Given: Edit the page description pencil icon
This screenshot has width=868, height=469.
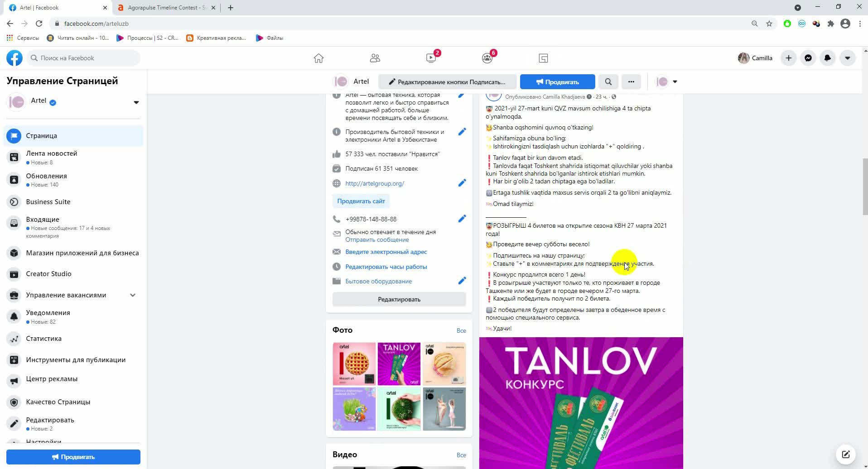Looking at the screenshot, I should pos(462,95).
